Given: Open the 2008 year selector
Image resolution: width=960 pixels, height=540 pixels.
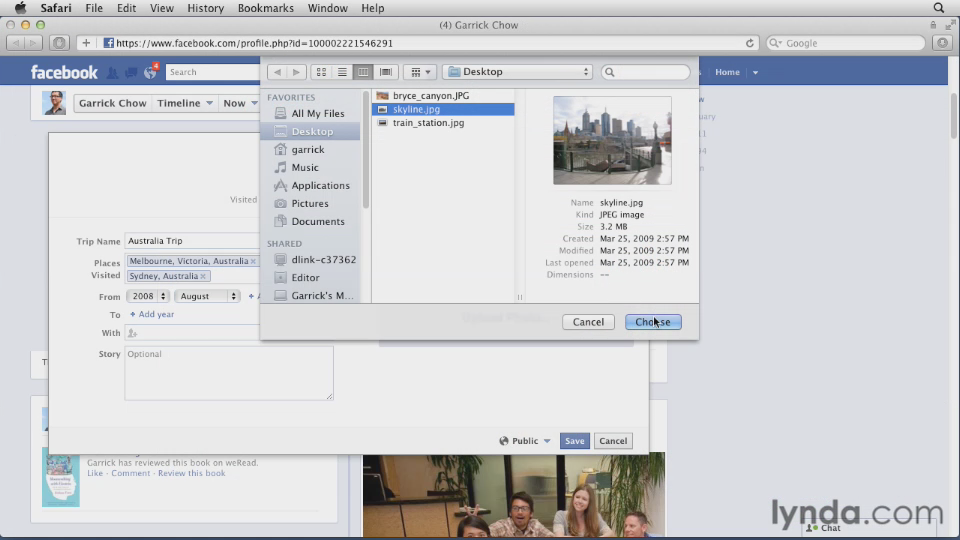Looking at the screenshot, I should point(148,296).
